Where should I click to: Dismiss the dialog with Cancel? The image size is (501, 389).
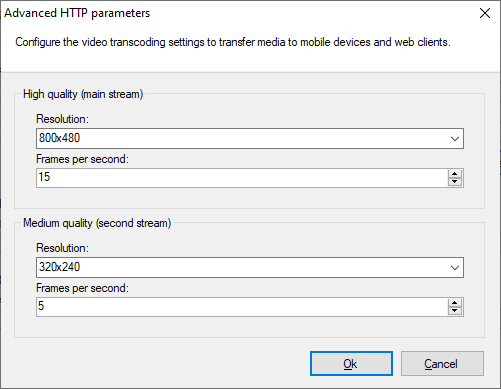442,363
